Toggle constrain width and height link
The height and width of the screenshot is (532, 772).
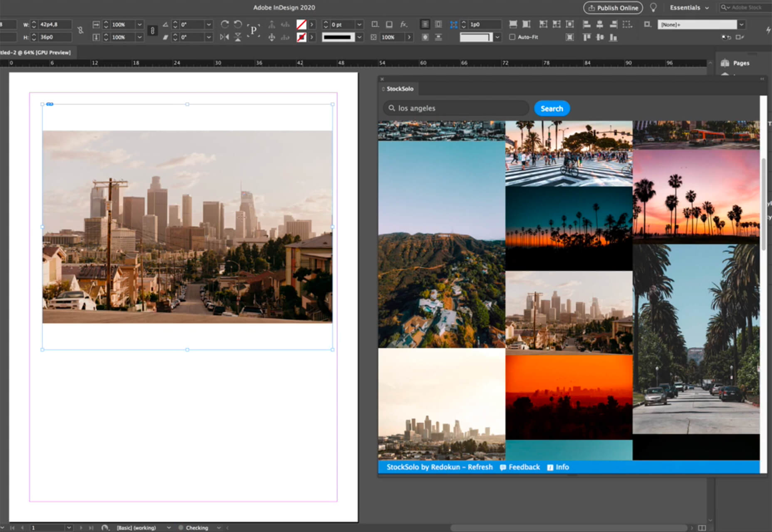[x=80, y=30]
